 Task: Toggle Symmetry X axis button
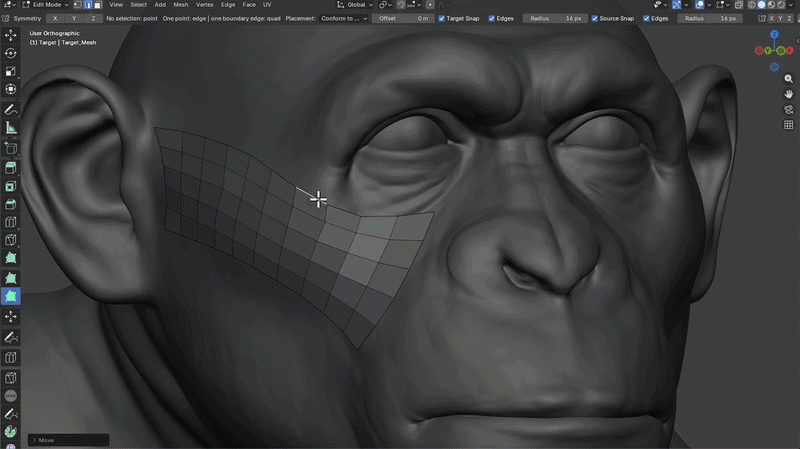[55, 18]
